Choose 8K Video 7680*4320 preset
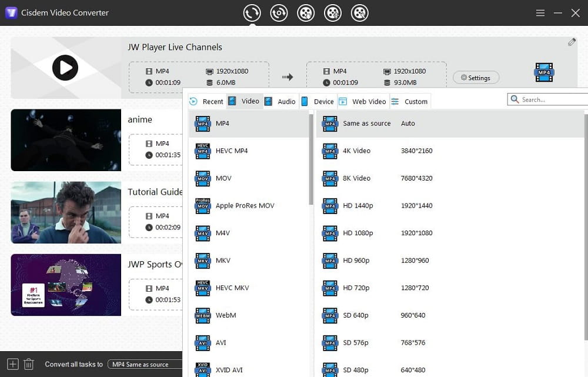The width and height of the screenshot is (588, 377). tap(450, 178)
